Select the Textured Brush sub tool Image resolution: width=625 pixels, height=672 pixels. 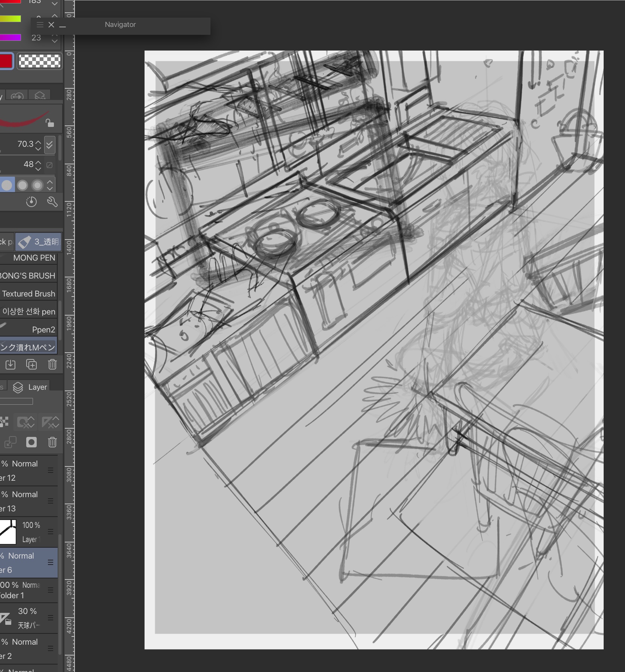(x=28, y=294)
